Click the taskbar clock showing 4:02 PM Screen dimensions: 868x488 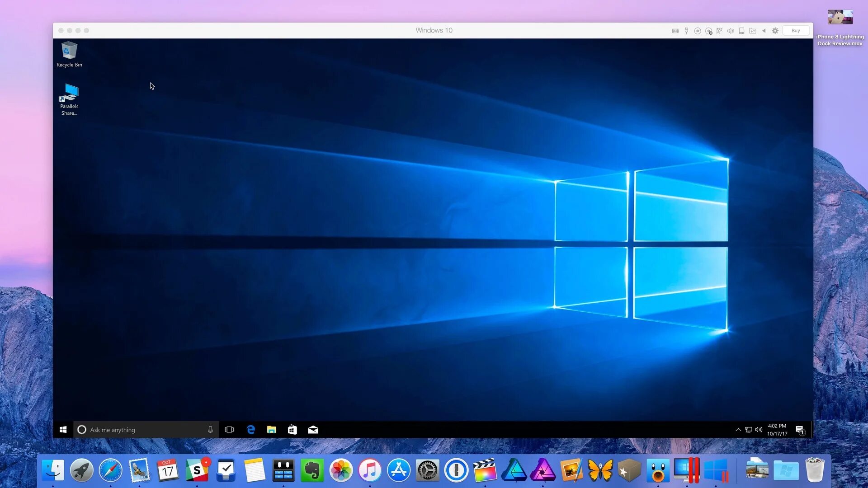point(777,430)
